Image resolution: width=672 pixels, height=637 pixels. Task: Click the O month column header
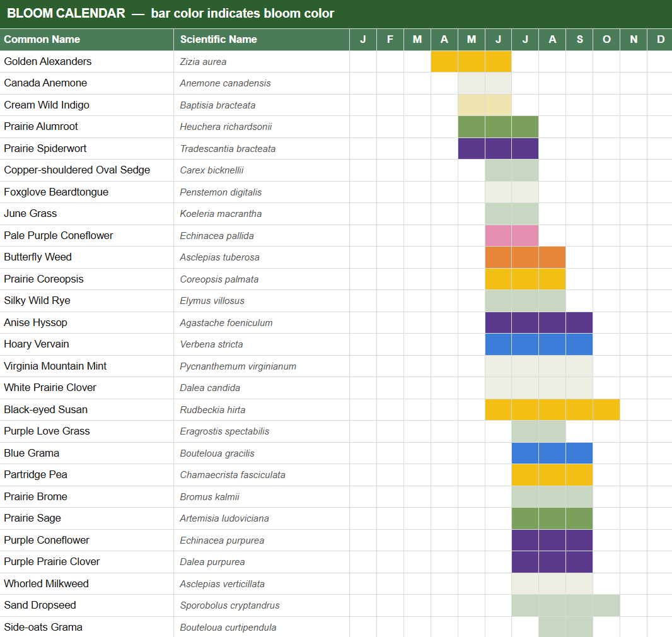[x=606, y=40]
